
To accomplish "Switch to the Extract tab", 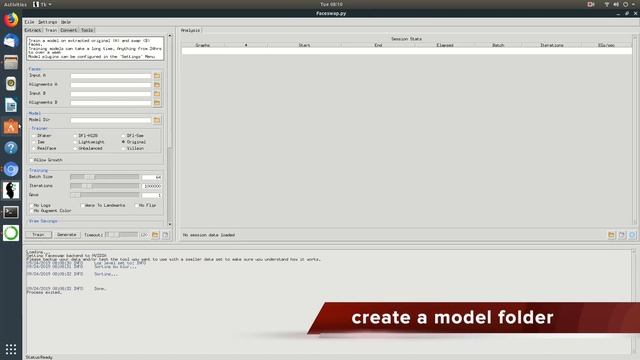I will click(x=33, y=30).
